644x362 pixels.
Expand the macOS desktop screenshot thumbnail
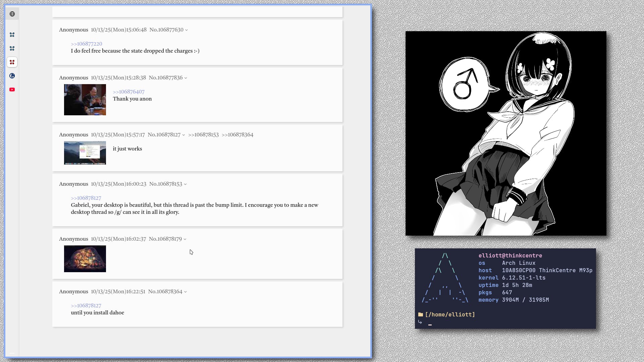coord(85,153)
